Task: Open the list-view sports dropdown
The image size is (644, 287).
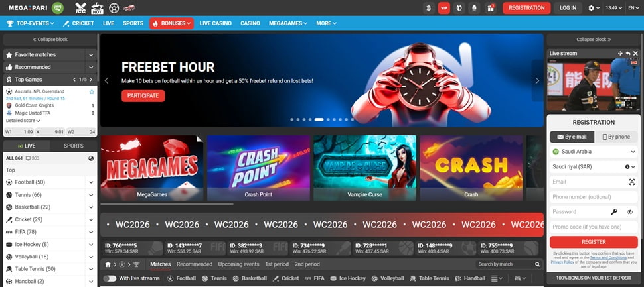Action: pyautogui.click(x=497, y=278)
